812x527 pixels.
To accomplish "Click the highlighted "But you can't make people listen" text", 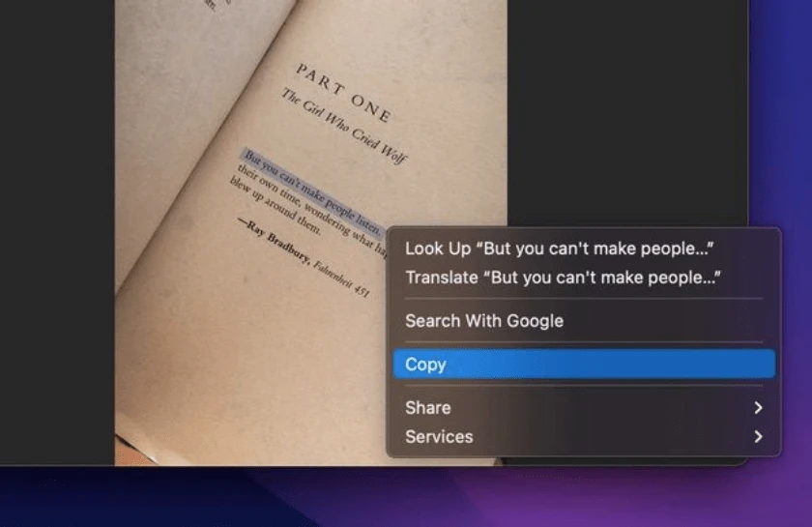I will [311, 192].
